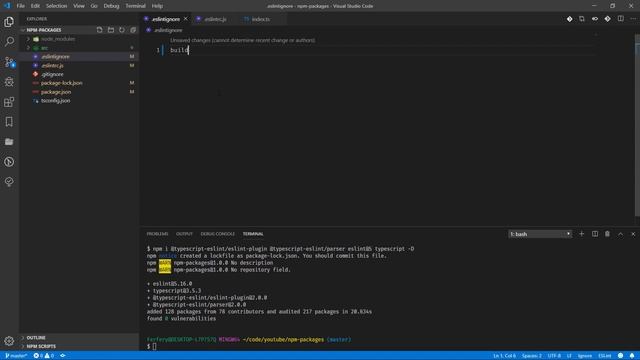640x360 pixels.
Task: Click New File icon in NPM-PACKAGES header
Action: coord(100,30)
